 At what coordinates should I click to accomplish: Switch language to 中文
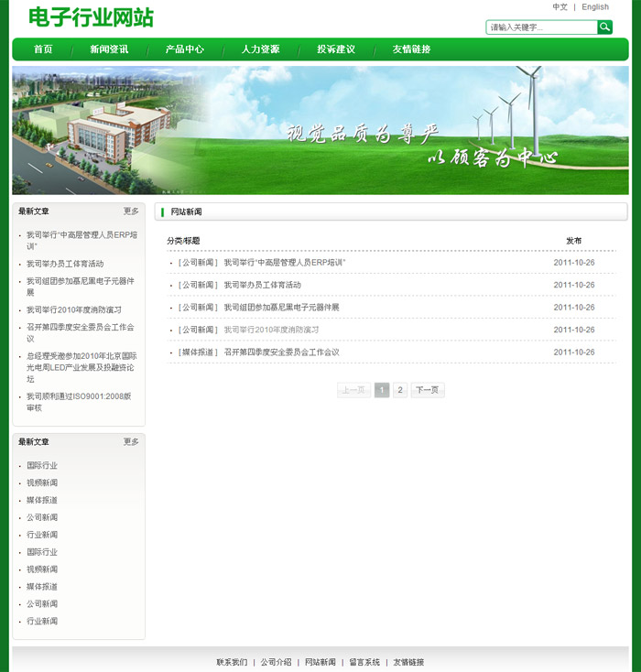560,7
